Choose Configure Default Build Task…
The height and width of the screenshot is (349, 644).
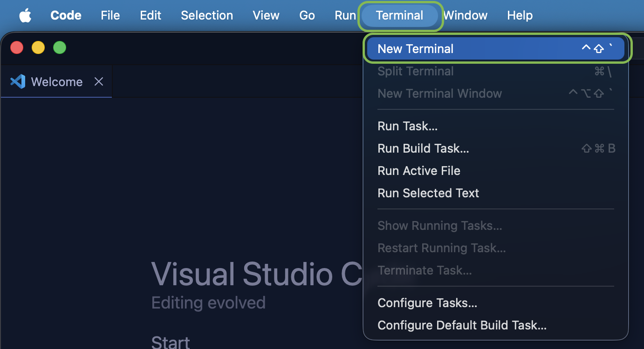[x=496, y=325]
